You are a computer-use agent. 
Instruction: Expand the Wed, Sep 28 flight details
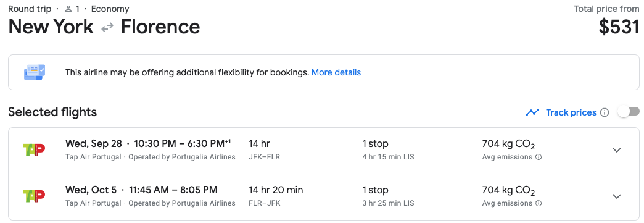616,150
